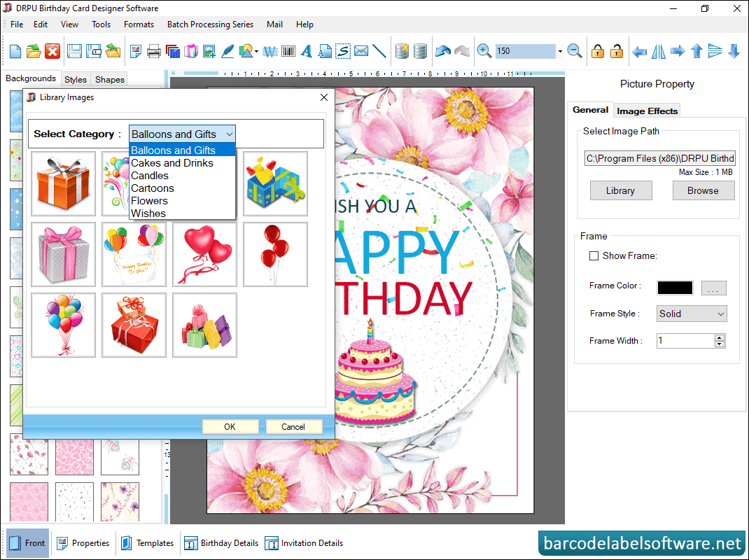Screen dimensions: 749x560
Task: Click the black Frame Color swatch
Action: click(x=675, y=288)
